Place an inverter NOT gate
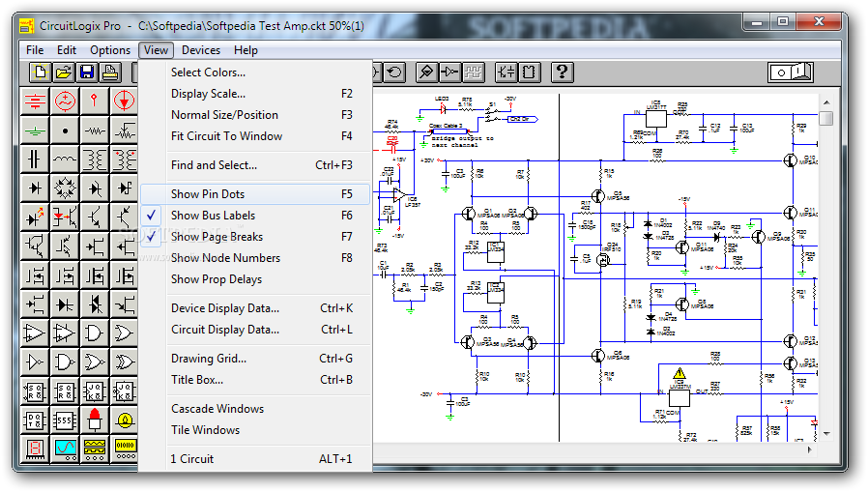 (x=35, y=362)
